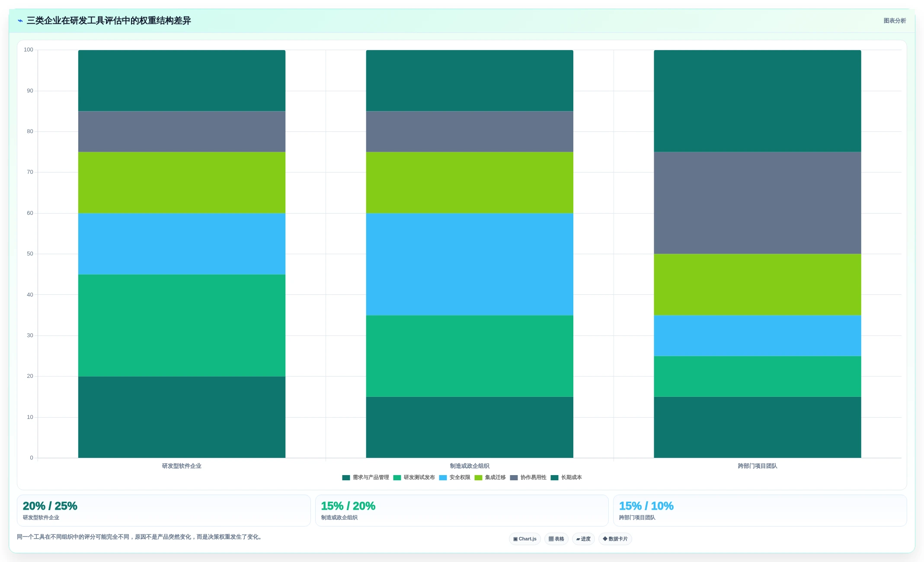
Task: Click the gray 协作易用性 segment of 研发型软件企业 bar
Action: coord(182,131)
